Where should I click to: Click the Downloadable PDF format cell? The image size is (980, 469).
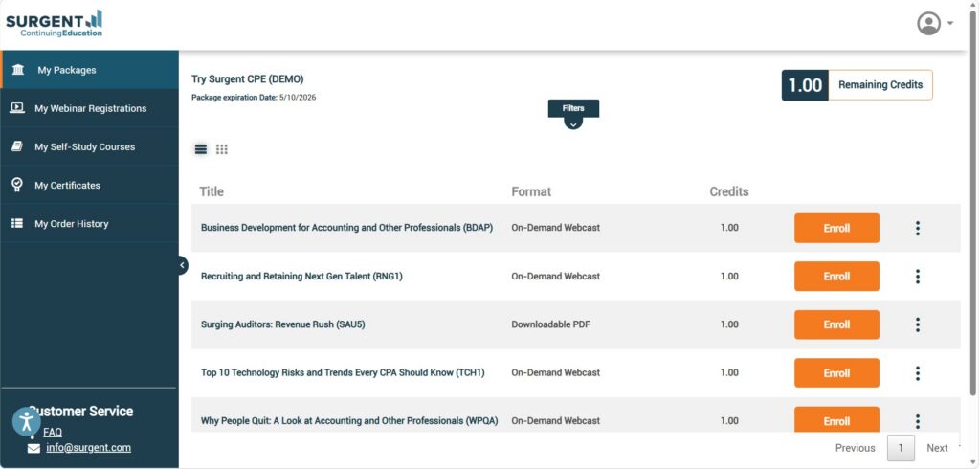pyautogui.click(x=550, y=324)
